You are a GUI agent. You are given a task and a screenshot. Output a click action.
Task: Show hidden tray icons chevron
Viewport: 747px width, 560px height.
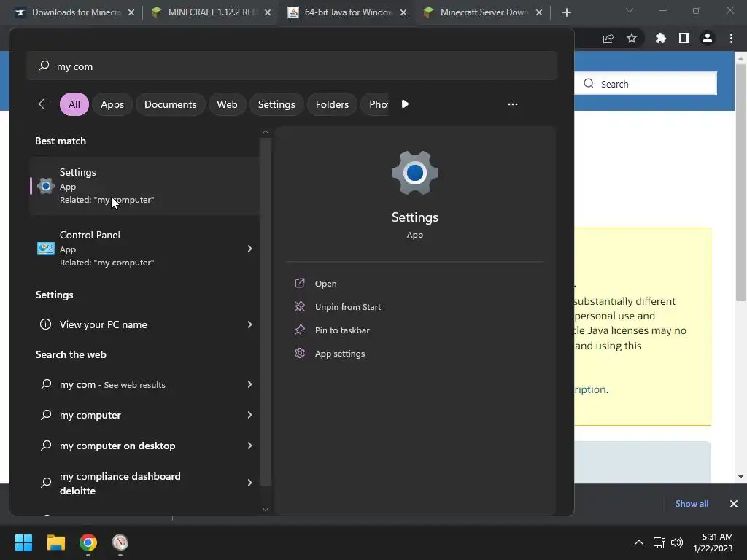639,542
